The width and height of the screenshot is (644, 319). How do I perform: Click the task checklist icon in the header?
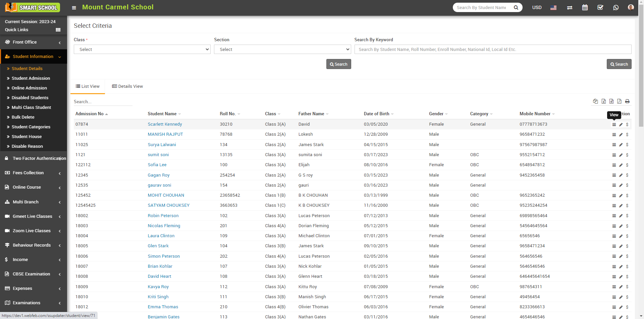click(x=600, y=7)
